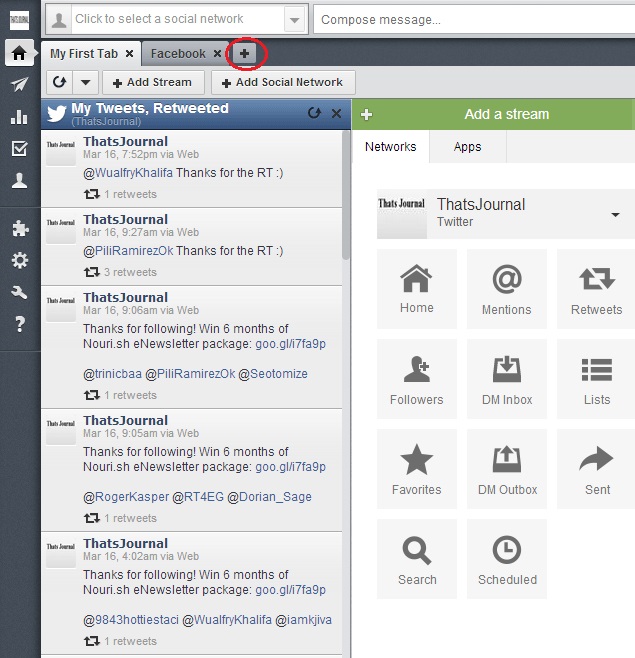635x658 pixels.
Task: Expand the social network selector dropdown arrow
Action: [x=294, y=20]
